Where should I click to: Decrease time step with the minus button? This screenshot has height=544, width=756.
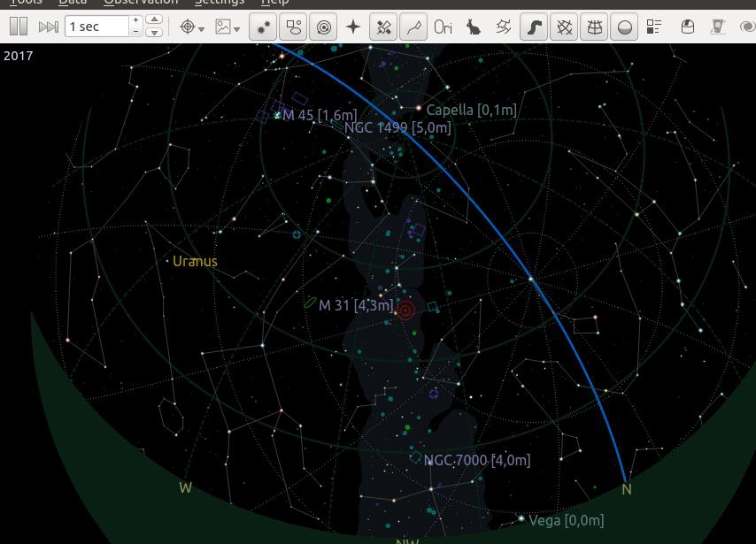click(136, 31)
